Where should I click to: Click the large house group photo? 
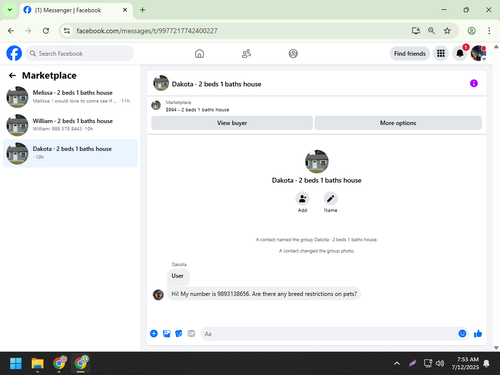[x=317, y=162]
